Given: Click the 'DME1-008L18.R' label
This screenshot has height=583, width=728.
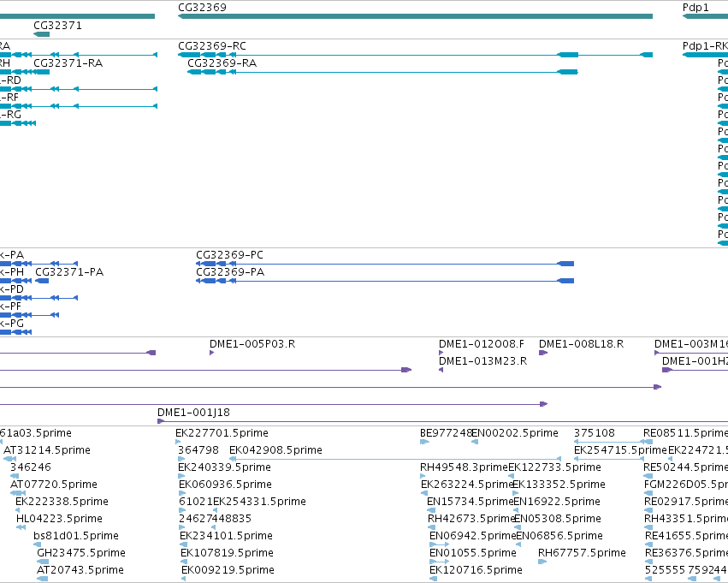Looking at the screenshot, I should pos(581,344).
